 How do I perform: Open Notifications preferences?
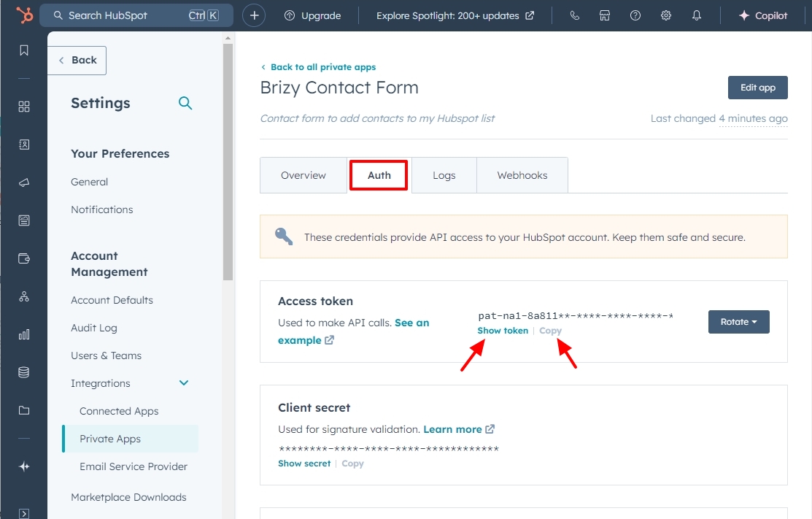click(x=102, y=209)
